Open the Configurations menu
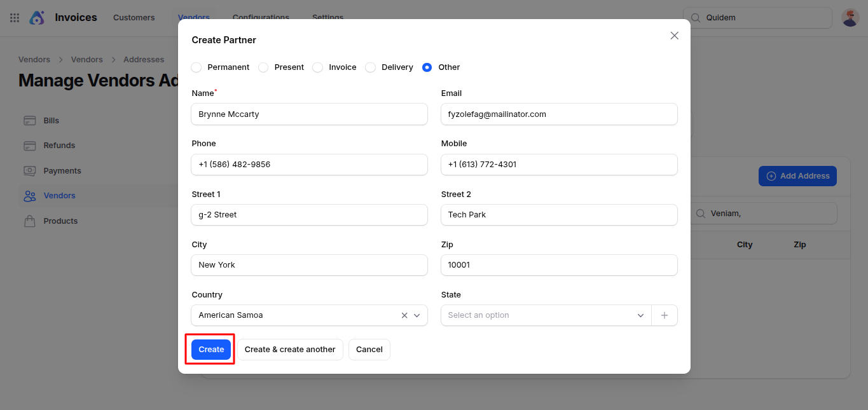Image resolution: width=868 pixels, height=410 pixels. [261, 18]
